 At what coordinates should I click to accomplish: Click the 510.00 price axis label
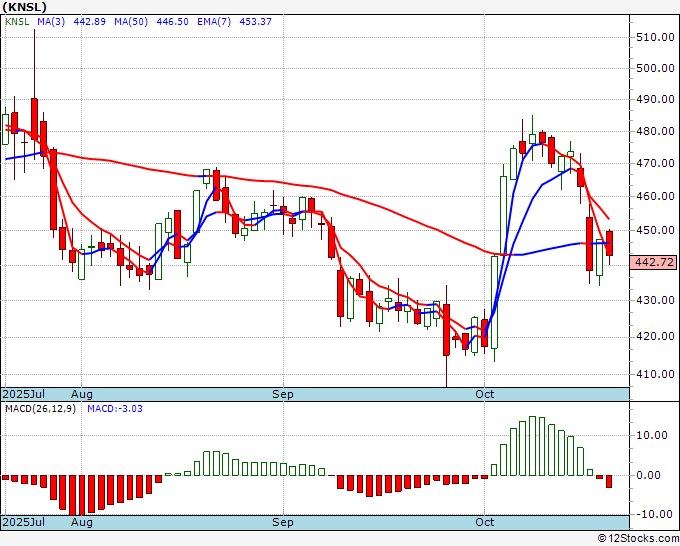click(655, 37)
